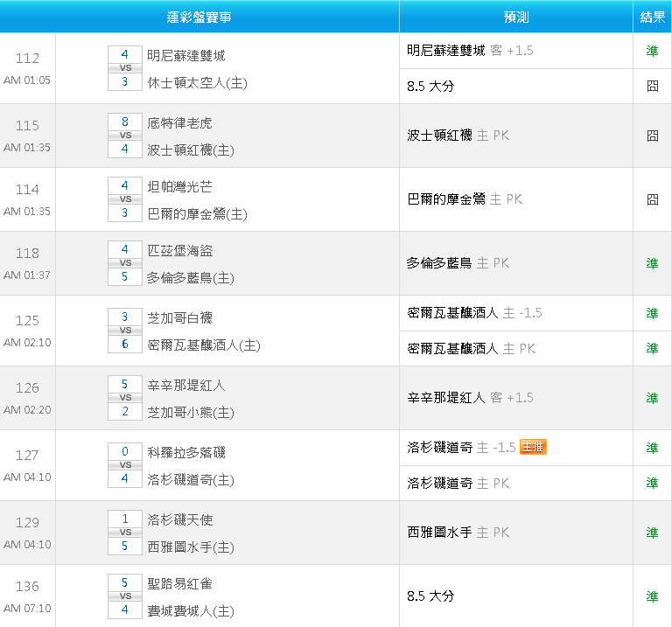Viewport: 672px width, 627px height.
Task: Click team name 聖路易紅雀
Action: 179,583
